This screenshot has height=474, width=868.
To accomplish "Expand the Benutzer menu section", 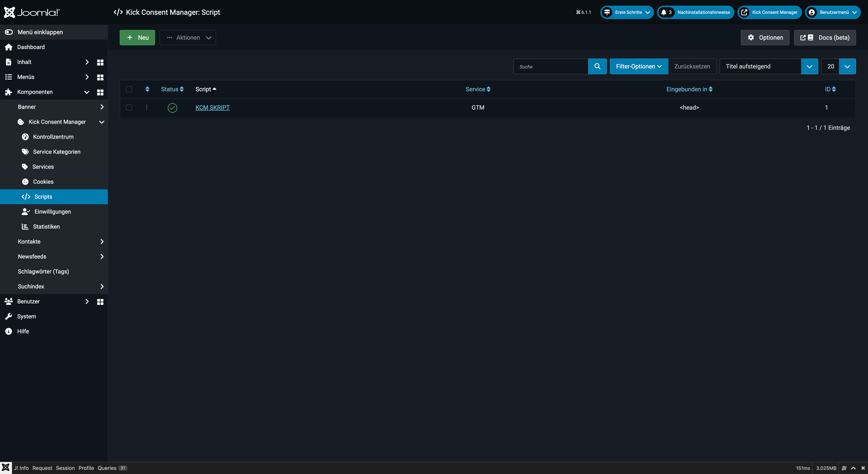I will (x=87, y=302).
